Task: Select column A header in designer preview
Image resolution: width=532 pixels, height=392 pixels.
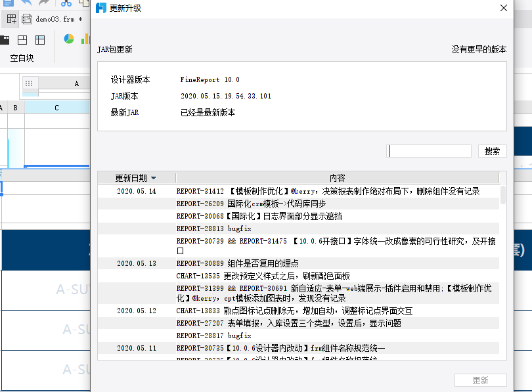Action: tap(77, 83)
